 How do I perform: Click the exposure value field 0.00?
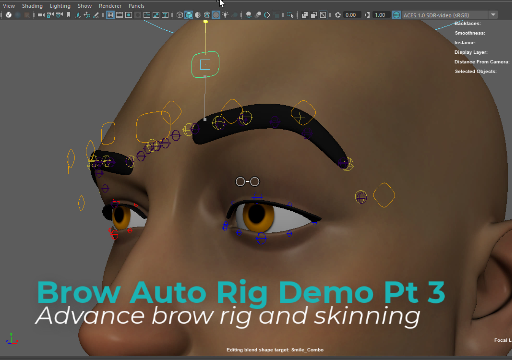pyautogui.click(x=351, y=15)
